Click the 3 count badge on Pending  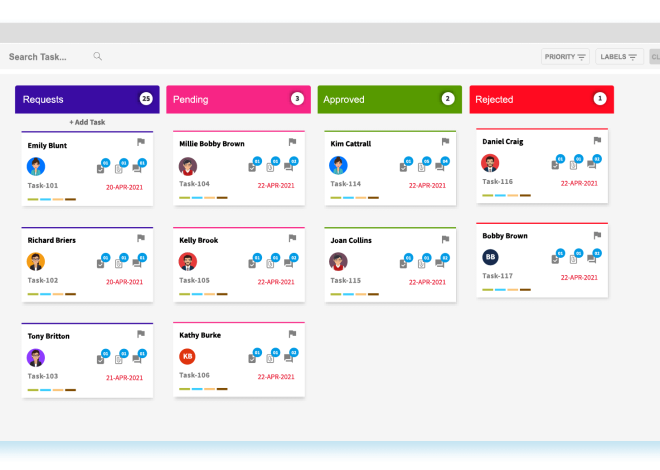tap(297, 98)
